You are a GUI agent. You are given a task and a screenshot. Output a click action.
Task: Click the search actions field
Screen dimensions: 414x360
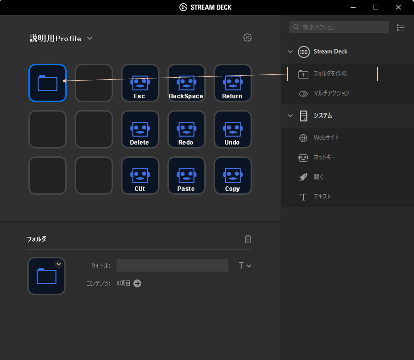click(x=339, y=27)
